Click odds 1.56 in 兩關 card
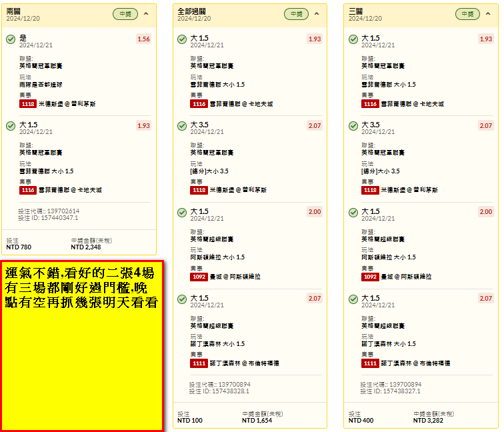 pyautogui.click(x=144, y=39)
